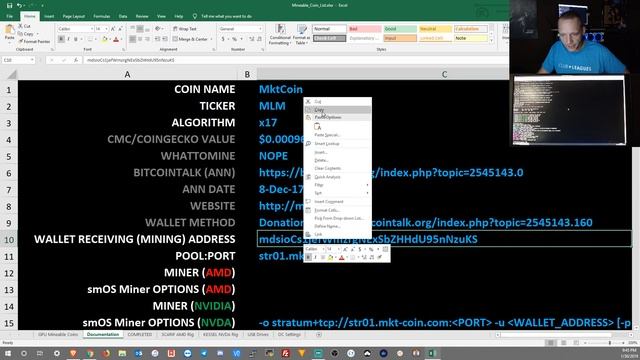Cut selection using the ribbon scissors
The image size is (640, 360).
[24, 26]
